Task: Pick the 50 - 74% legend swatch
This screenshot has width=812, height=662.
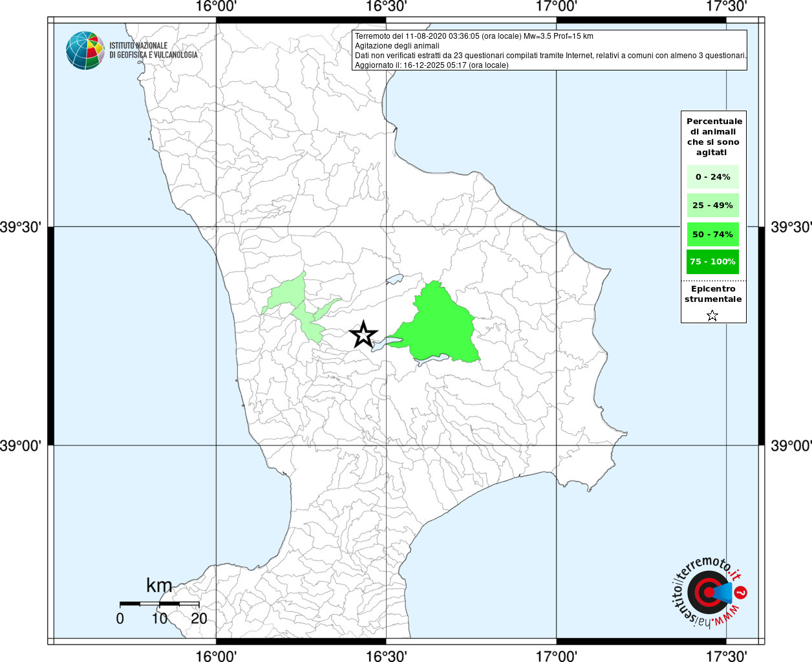Action: (712, 234)
